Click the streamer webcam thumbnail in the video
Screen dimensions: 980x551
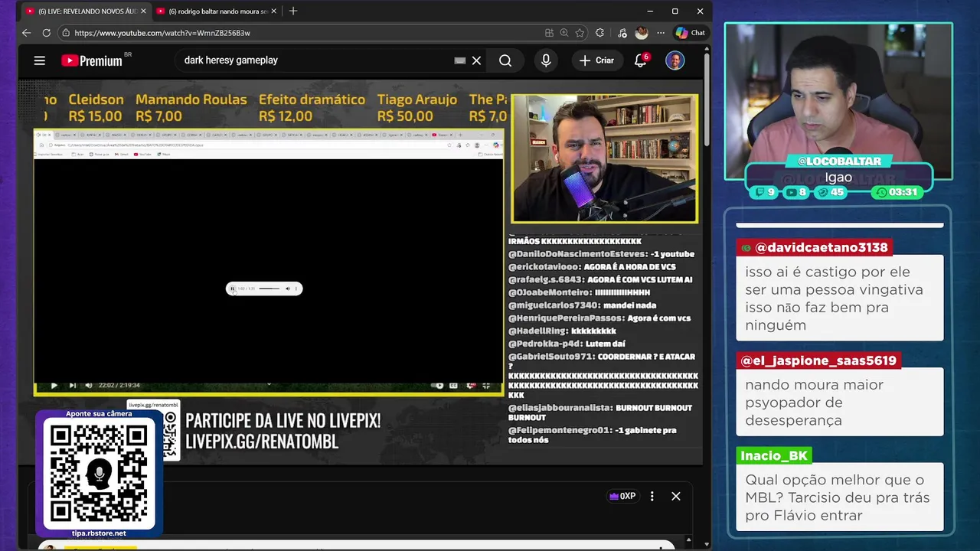[x=604, y=158]
